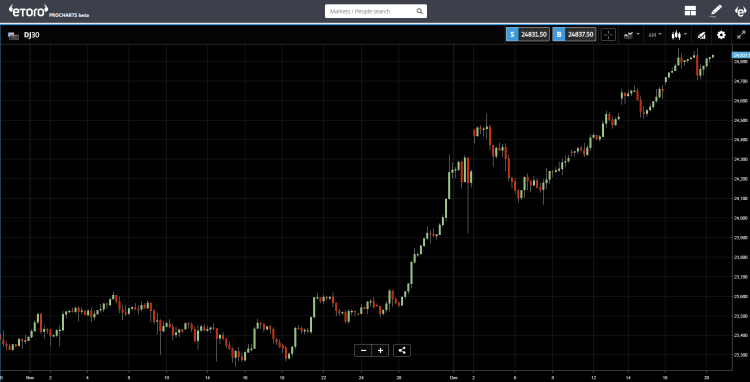Buy at 24837.50 button
This screenshot has height=382, width=750.
(574, 35)
